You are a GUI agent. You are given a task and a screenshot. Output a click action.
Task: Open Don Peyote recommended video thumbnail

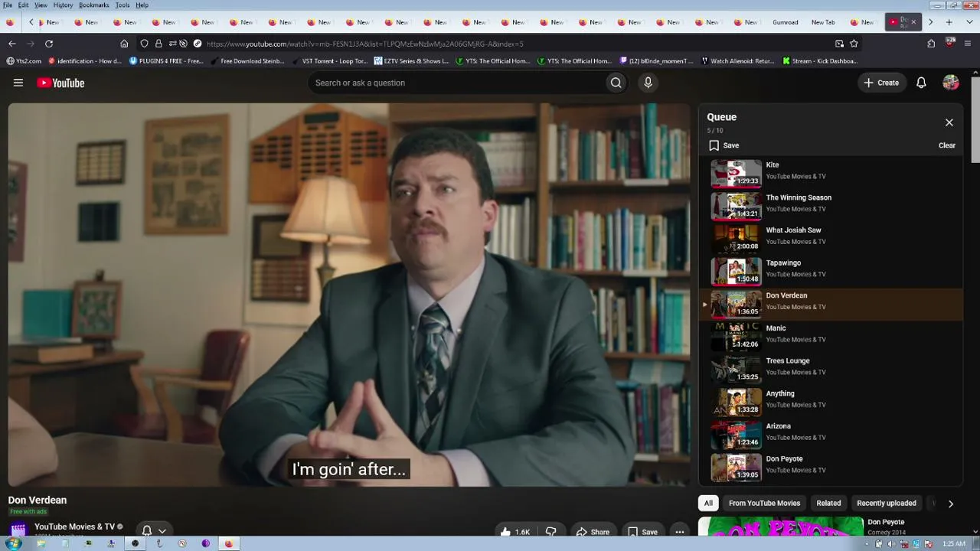click(x=781, y=527)
